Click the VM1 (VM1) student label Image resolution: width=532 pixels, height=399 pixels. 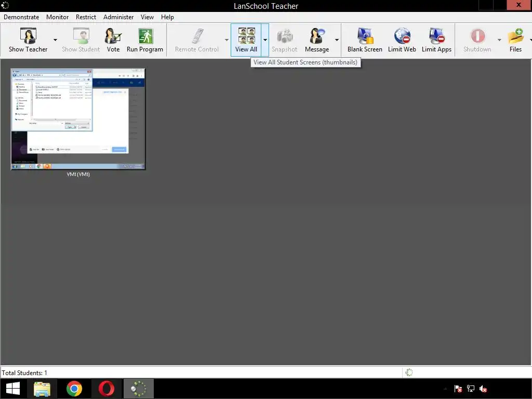coord(78,175)
